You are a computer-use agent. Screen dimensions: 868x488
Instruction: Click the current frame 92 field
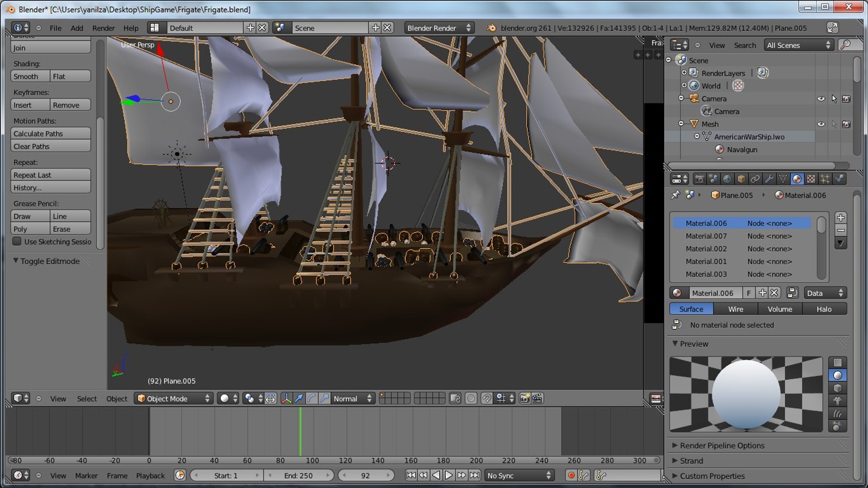365,475
